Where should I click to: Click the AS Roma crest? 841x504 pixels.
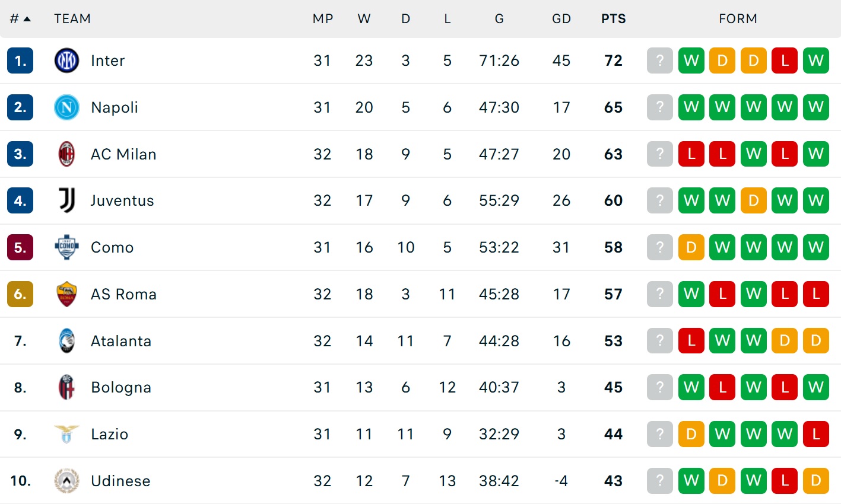66,294
